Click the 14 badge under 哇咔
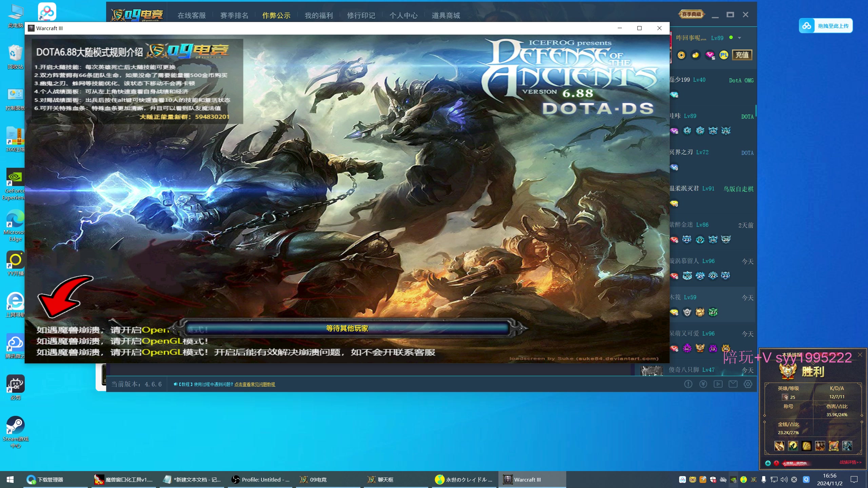 tap(687, 131)
